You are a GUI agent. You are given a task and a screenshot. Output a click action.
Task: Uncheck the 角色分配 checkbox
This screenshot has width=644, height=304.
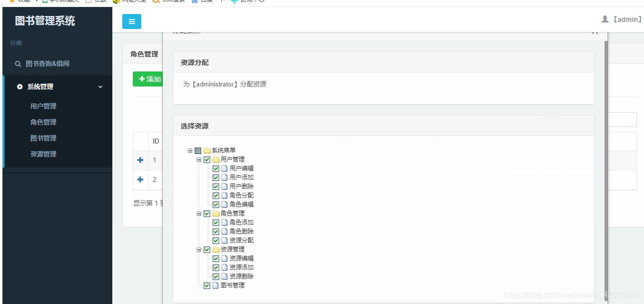click(x=216, y=195)
